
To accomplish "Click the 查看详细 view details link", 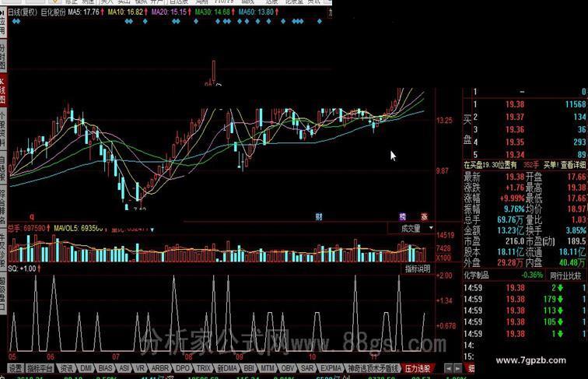I will click(574, 165).
